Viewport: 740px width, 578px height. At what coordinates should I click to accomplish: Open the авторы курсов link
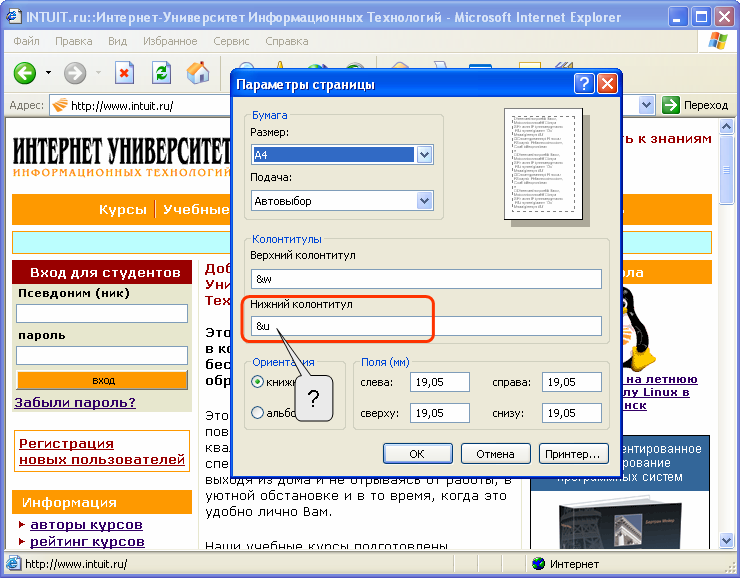click(86, 525)
